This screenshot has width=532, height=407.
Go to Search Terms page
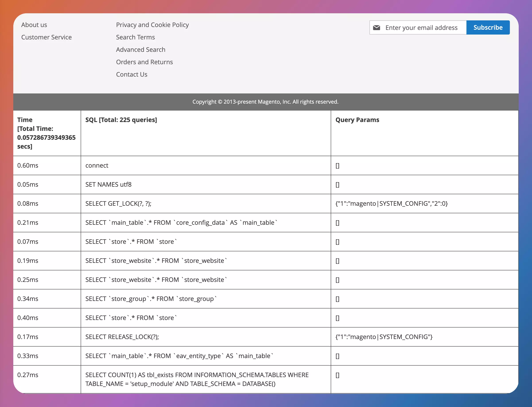click(135, 37)
